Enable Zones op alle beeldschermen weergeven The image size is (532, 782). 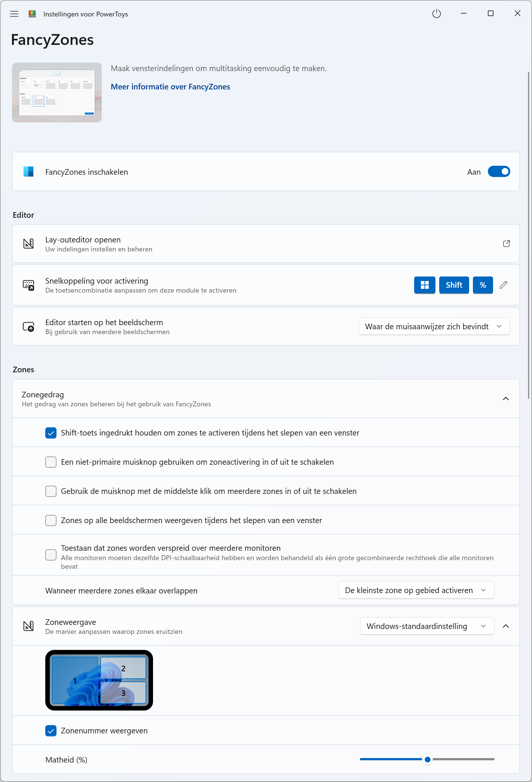pos(51,520)
